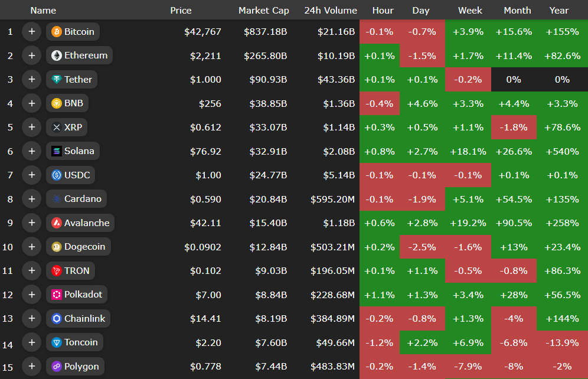Sort by the Price column header
588x379 pixels.
click(x=181, y=10)
